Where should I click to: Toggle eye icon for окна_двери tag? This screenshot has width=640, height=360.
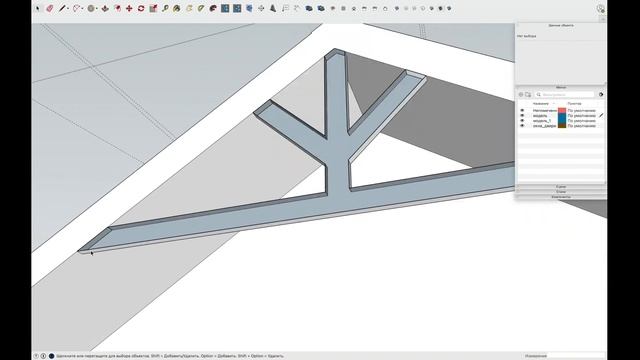click(522, 126)
